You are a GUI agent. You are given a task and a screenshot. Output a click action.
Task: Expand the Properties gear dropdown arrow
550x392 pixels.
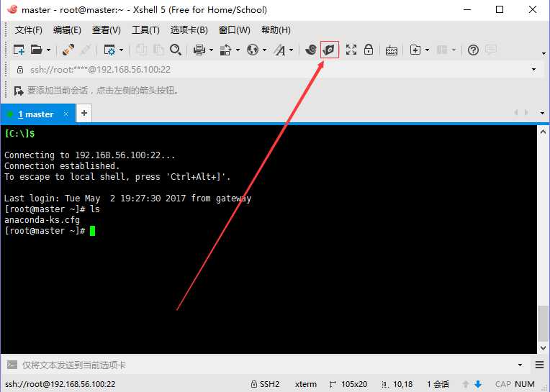pyautogui.click(x=121, y=50)
